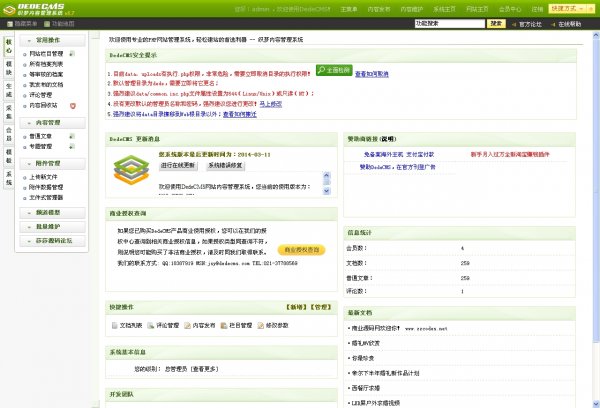Image resolution: width=600 pixels, height=408 pixels.
Task: Open the 查看如何搬迁 link
Action: pos(240,114)
